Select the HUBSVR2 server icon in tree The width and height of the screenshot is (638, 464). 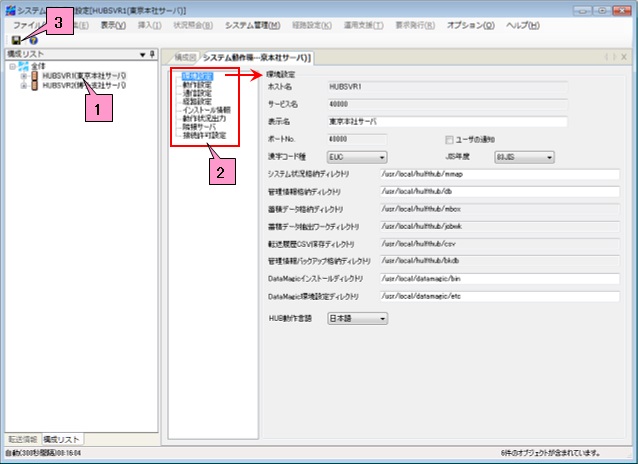click(x=34, y=86)
